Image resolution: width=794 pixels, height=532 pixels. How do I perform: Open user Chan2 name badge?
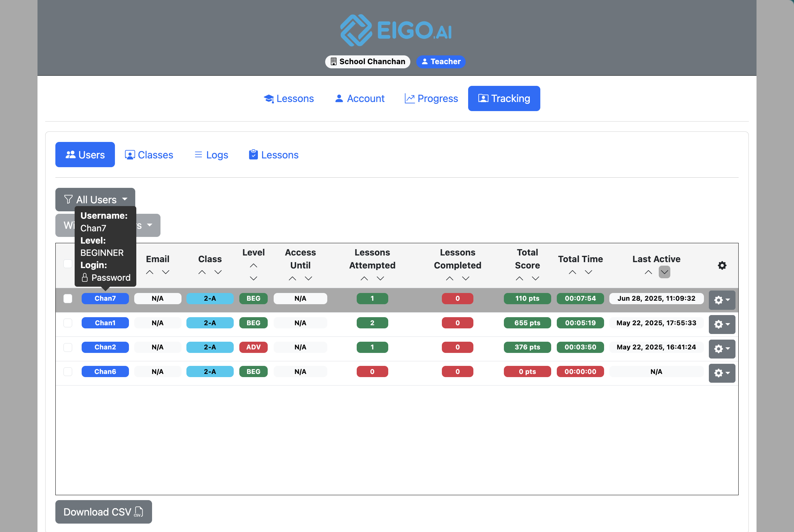coord(105,347)
